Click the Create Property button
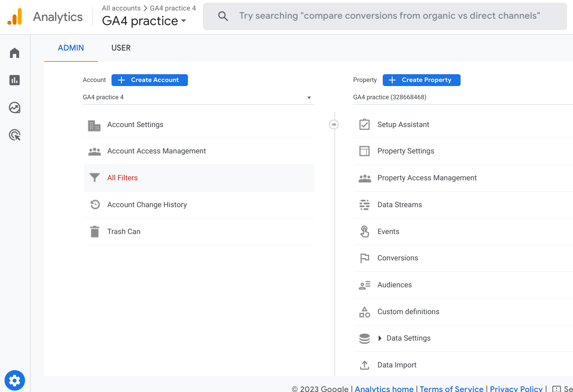Screen dimensions: 573x392 tap(421, 80)
